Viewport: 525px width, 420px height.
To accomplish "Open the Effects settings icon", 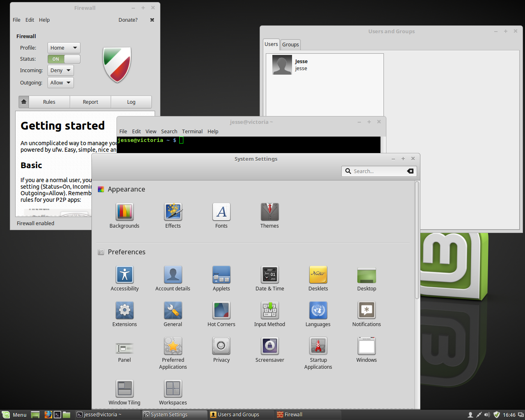I will click(173, 212).
